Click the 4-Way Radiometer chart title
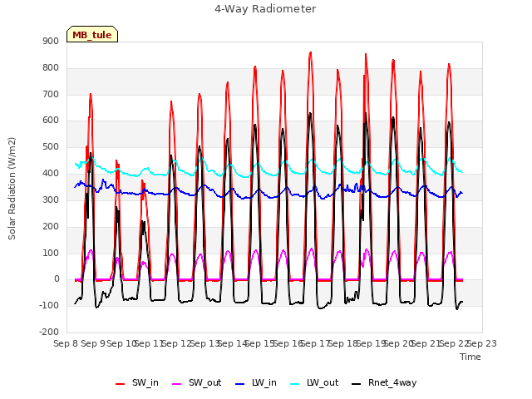This screenshot has height=399, width=532. pyautogui.click(x=265, y=9)
